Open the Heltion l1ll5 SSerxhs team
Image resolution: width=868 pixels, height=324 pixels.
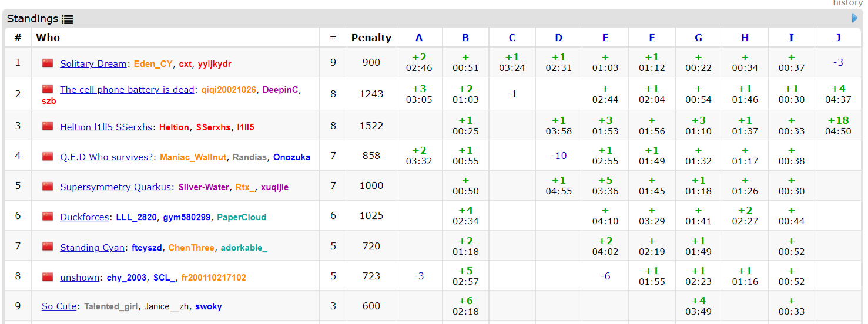click(106, 127)
